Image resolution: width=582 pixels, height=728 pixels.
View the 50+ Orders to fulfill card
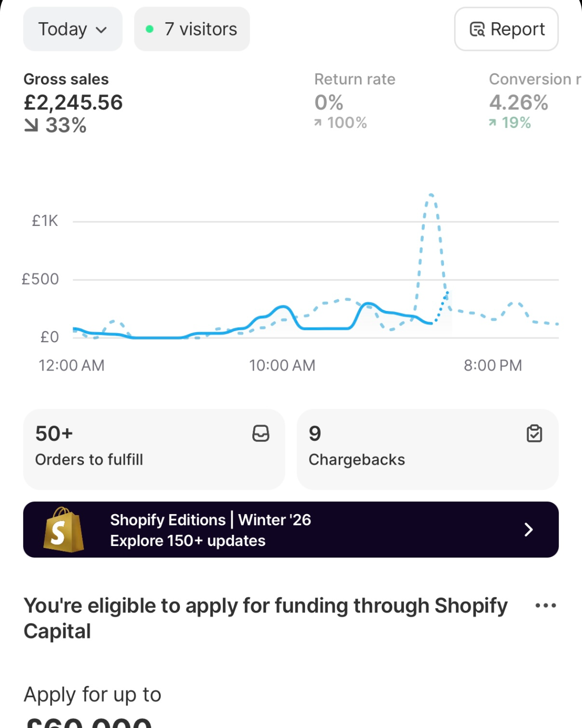(x=152, y=449)
